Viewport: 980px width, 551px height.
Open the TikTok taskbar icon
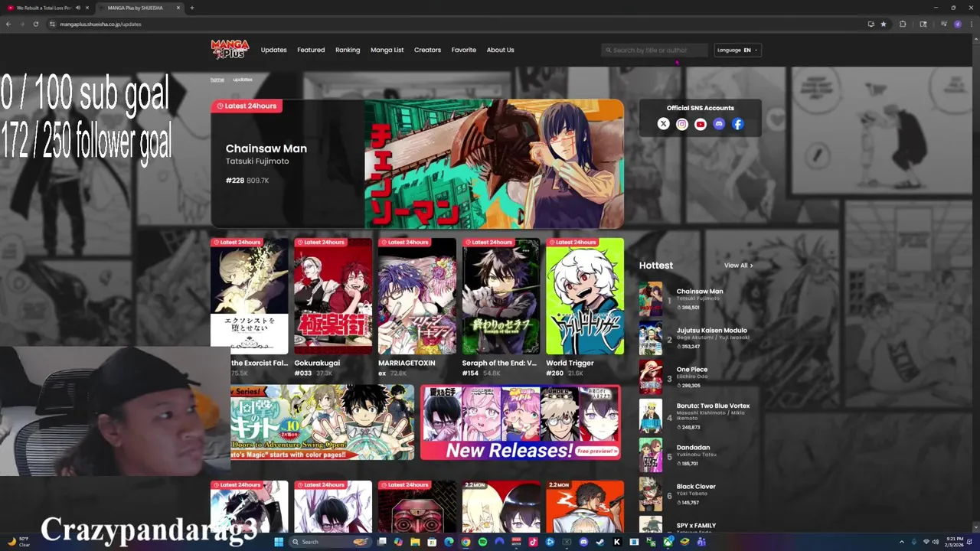[533, 542]
